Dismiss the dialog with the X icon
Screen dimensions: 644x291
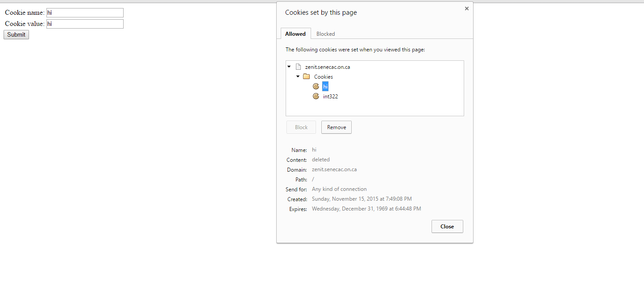[x=467, y=8]
